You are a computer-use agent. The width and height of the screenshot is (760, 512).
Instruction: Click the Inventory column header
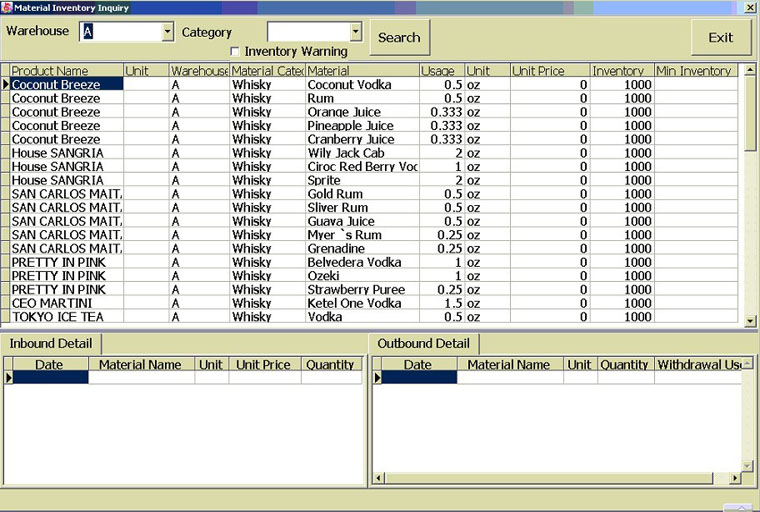point(622,71)
